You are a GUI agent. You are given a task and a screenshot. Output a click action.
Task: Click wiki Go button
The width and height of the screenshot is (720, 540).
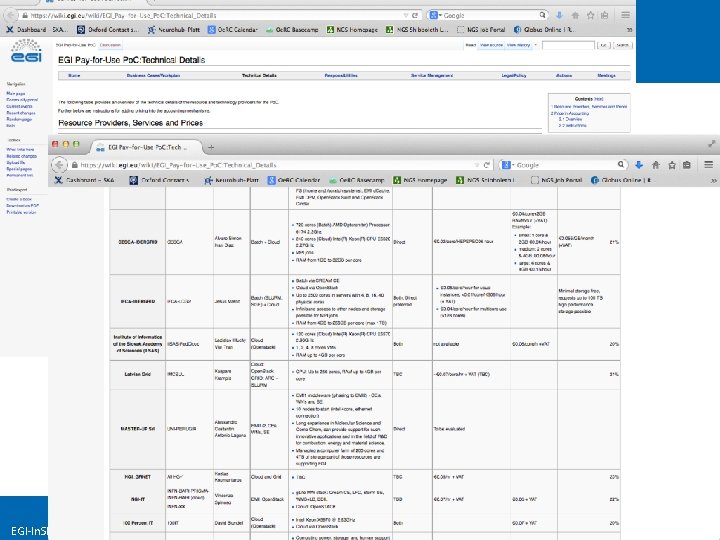[603, 45]
